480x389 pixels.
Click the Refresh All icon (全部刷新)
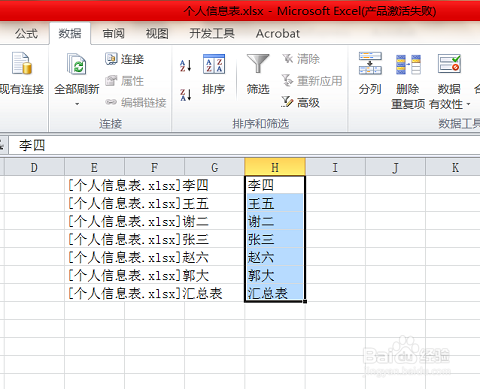point(77,64)
